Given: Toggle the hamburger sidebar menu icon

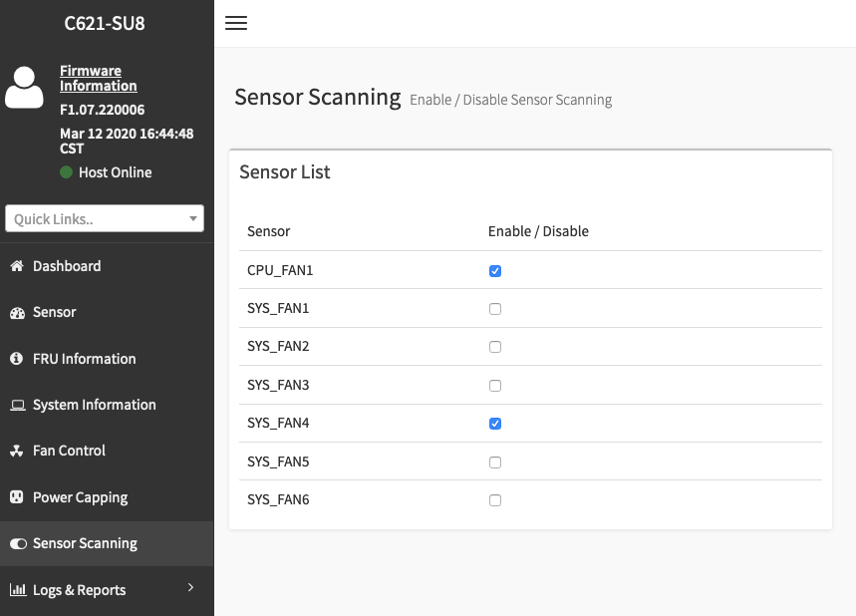Looking at the screenshot, I should pos(236,23).
